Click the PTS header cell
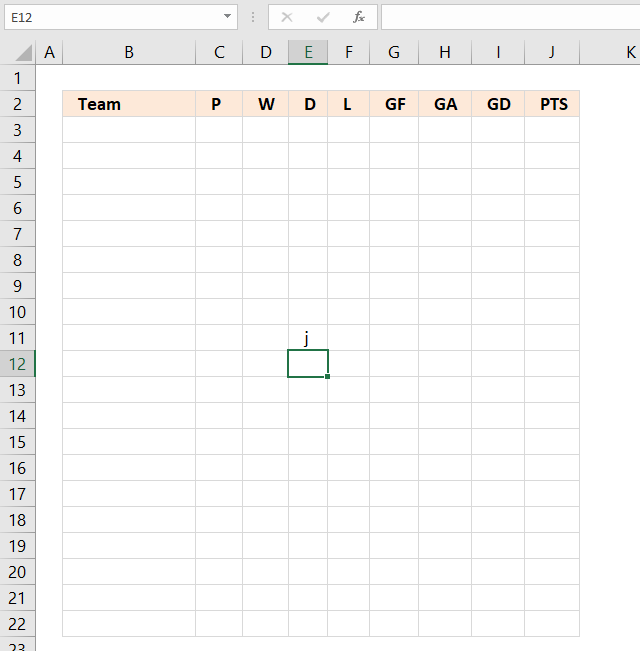640x651 pixels. [552, 104]
